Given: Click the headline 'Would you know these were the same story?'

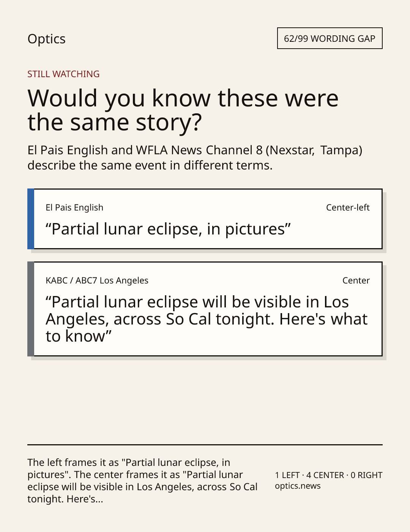Looking at the screenshot, I should pyautogui.click(x=183, y=110).
